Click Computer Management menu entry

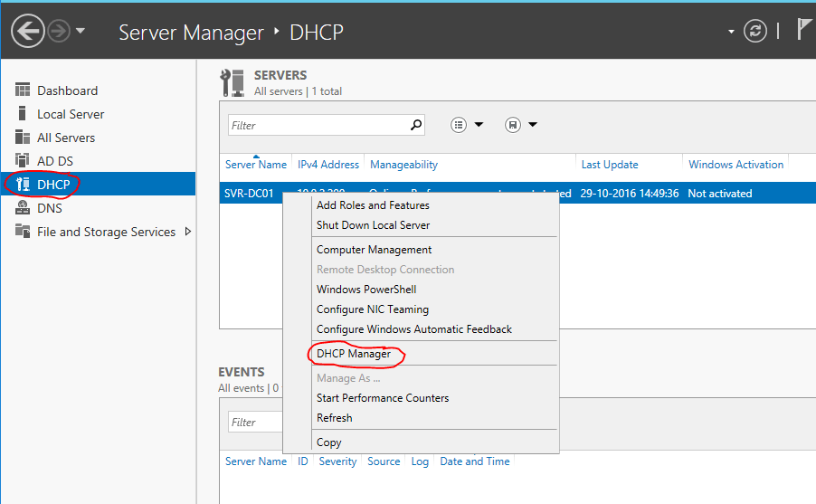pyautogui.click(x=374, y=250)
